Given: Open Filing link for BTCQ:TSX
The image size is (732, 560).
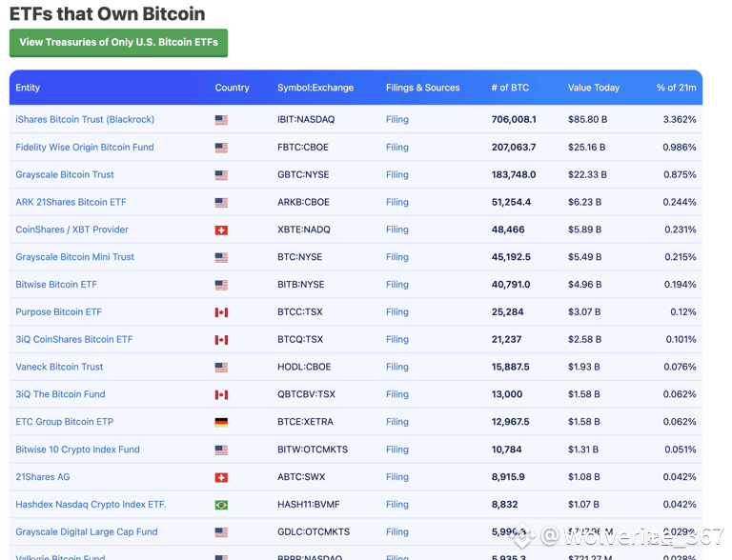Looking at the screenshot, I should click(x=397, y=339).
